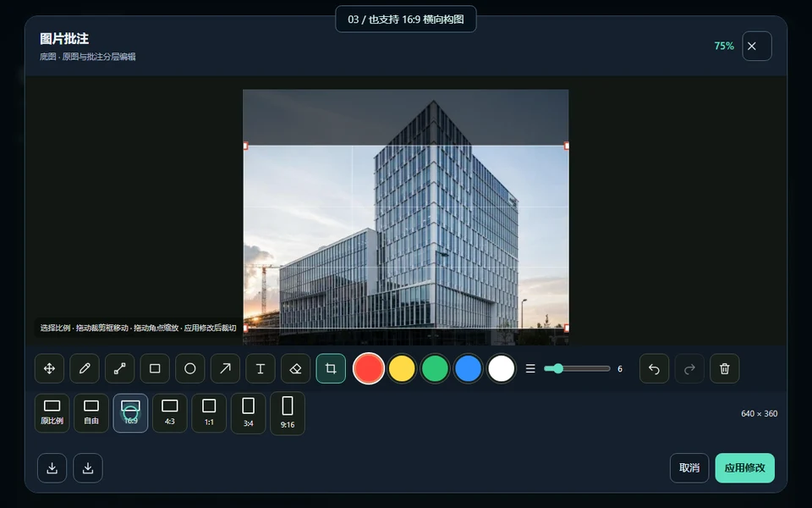The width and height of the screenshot is (812, 508).
Task: Select the move/pan tool
Action: pos(49,368)
